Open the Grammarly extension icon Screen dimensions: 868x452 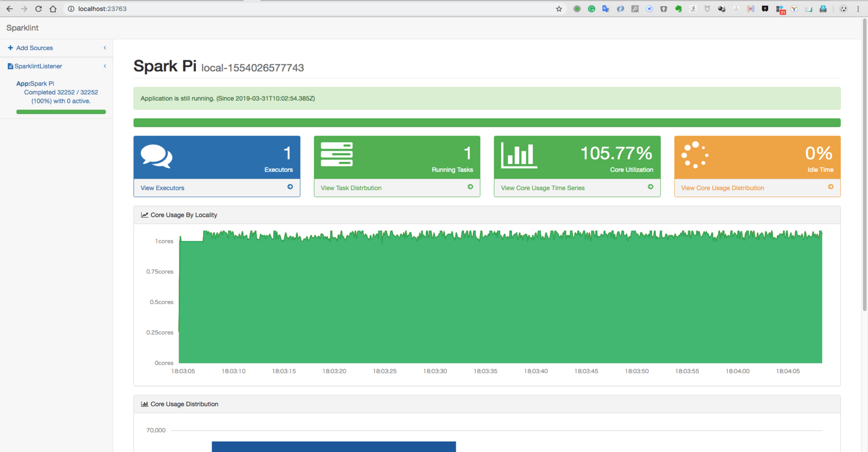[591, 9]
